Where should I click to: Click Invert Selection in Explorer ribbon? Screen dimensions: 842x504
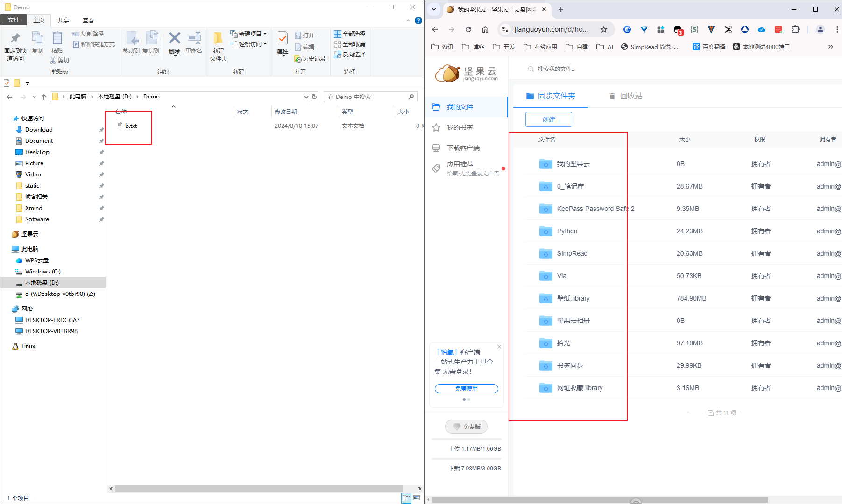350,55
